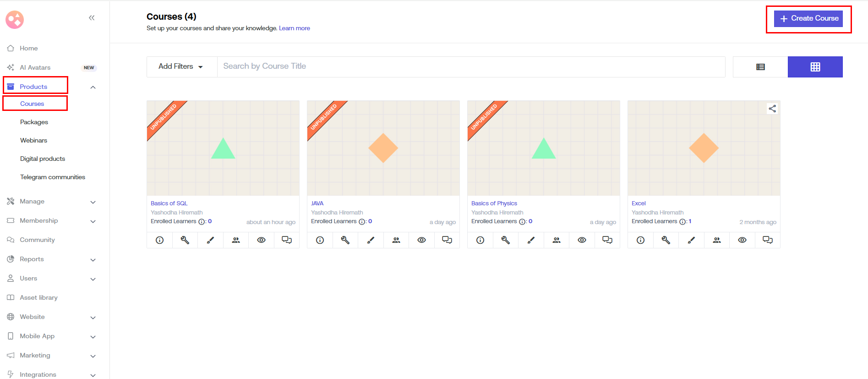
Task: Click the share icon on Excel course
Action: 772,109
